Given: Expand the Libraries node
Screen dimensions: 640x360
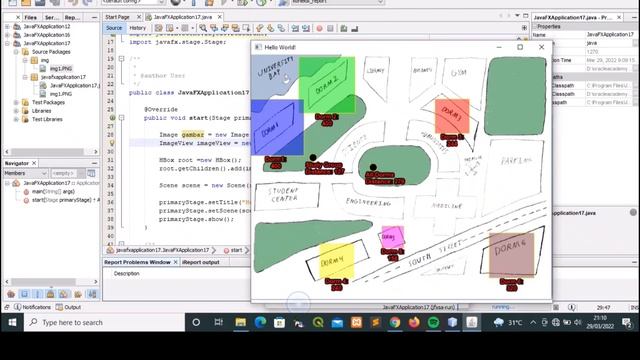Looking at the screenshot, I should (16, 111).
